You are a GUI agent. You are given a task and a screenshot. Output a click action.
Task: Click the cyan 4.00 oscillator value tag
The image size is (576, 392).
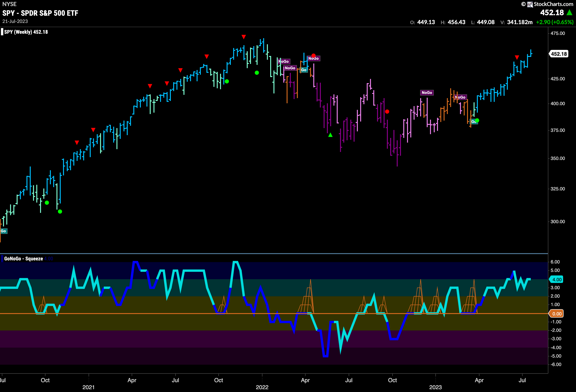[556, 280]
